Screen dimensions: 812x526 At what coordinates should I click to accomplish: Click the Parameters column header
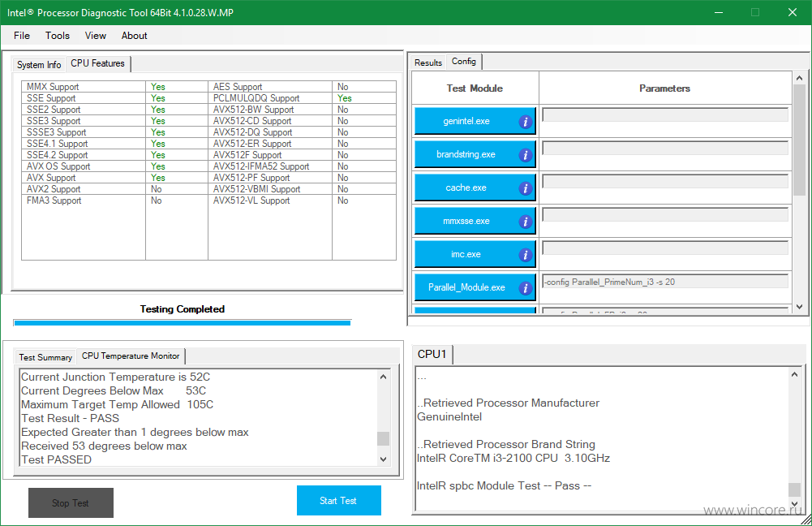pyautogui.click(x=665, y=88)
